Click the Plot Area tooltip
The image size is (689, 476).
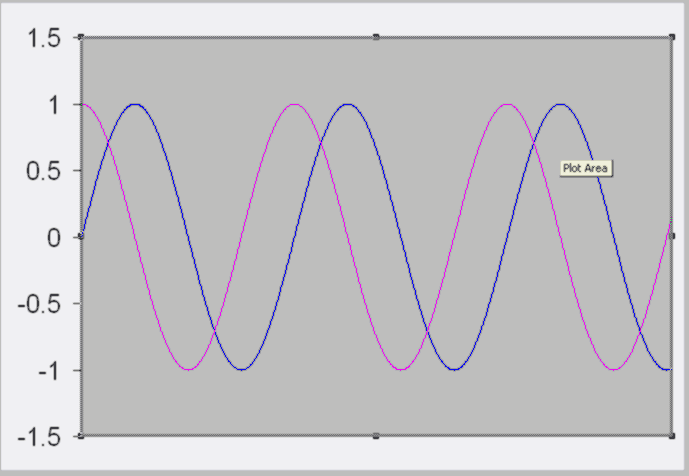pyautogui.click(x=585, y=168)
